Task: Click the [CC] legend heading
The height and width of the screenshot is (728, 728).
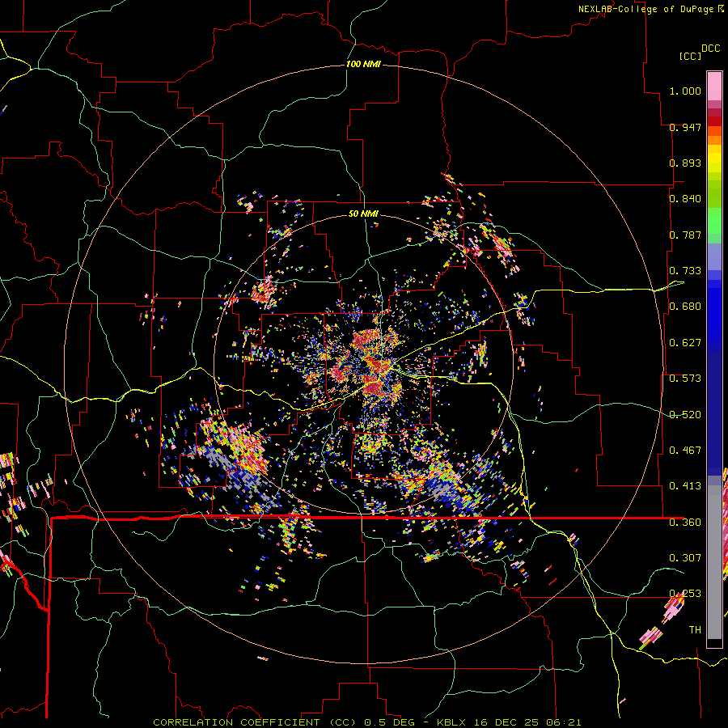Action: 690,56
